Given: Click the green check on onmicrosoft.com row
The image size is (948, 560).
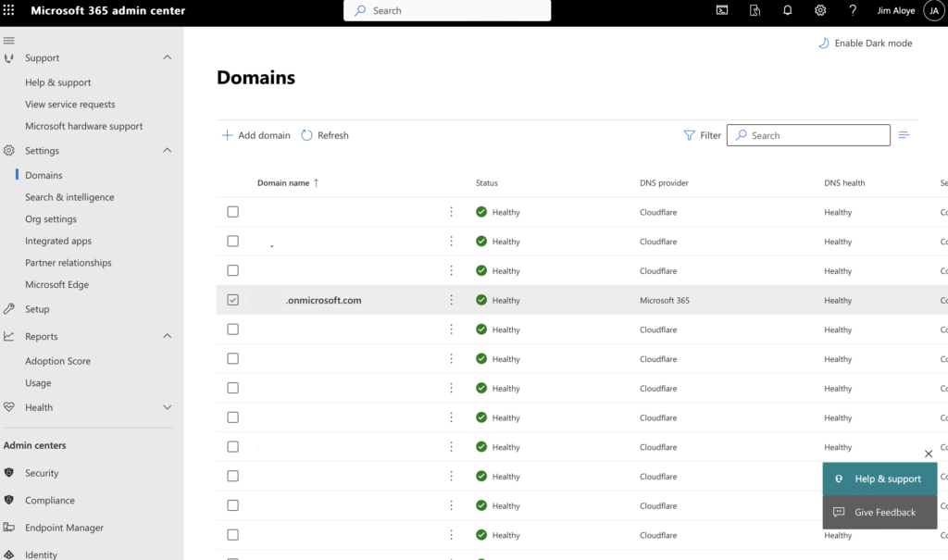Looking at the screenshot, I should (481, 300).
